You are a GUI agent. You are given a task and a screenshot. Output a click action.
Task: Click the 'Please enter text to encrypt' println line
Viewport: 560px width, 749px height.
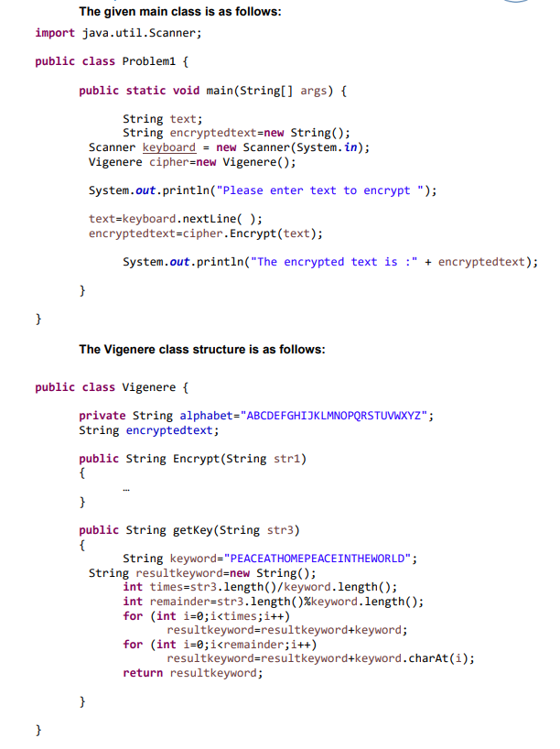(263, 190)
